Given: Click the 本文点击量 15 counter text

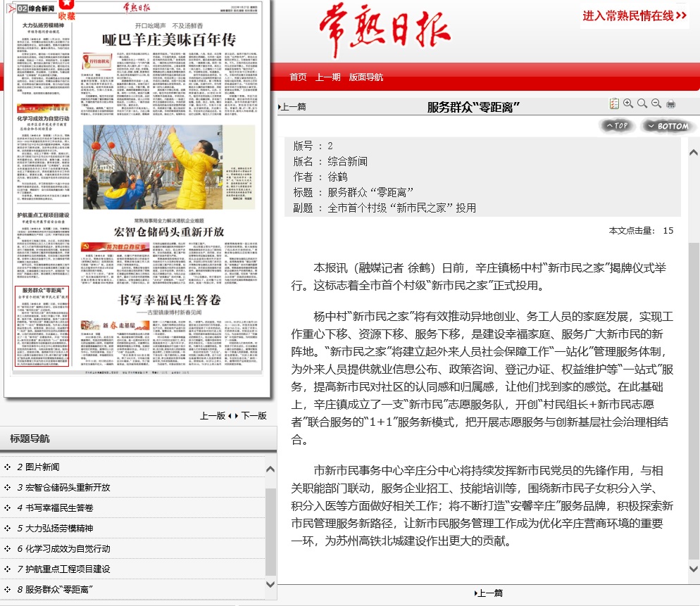Looking at the screenshot, I should (641, 231).
